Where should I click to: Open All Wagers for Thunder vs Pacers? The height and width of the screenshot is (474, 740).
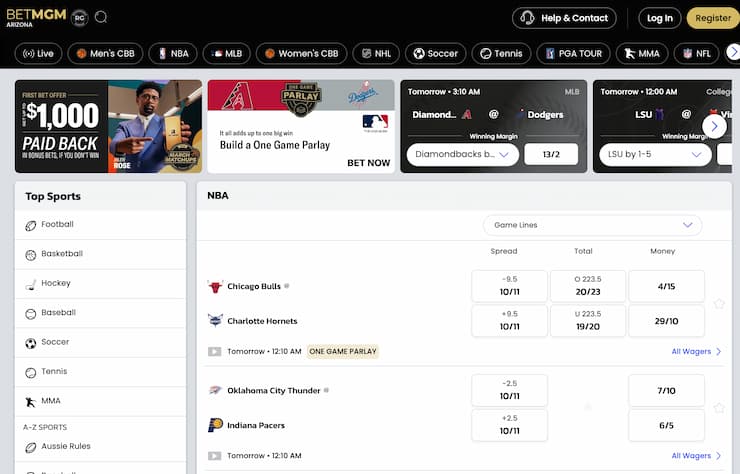tap(697, 456)
